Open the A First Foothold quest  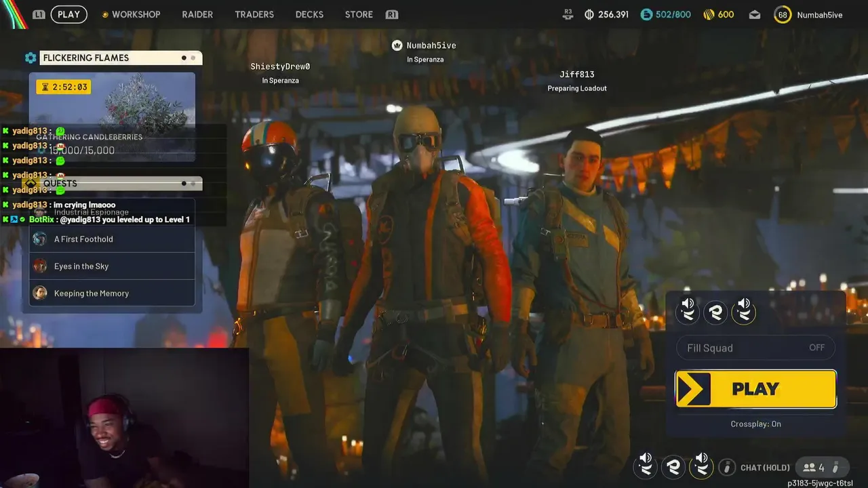tap(112, 239)
